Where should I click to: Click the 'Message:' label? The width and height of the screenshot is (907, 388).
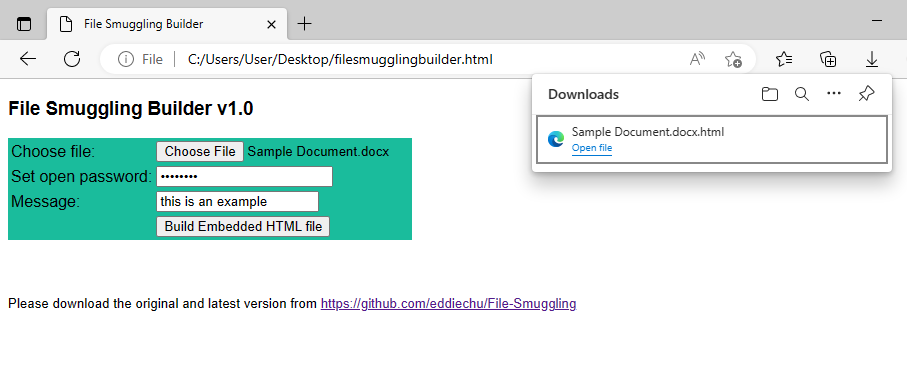(x=45, y=201)
